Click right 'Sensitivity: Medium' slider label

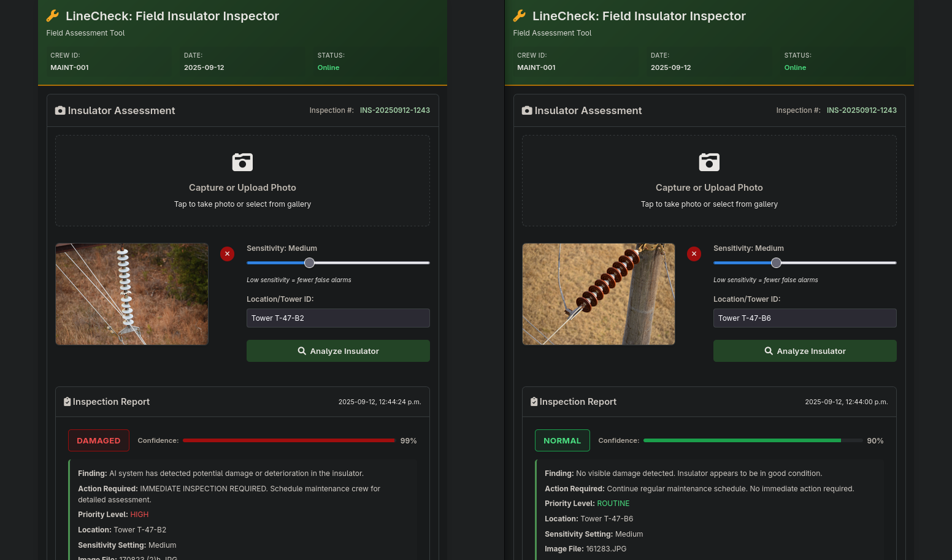748,248
